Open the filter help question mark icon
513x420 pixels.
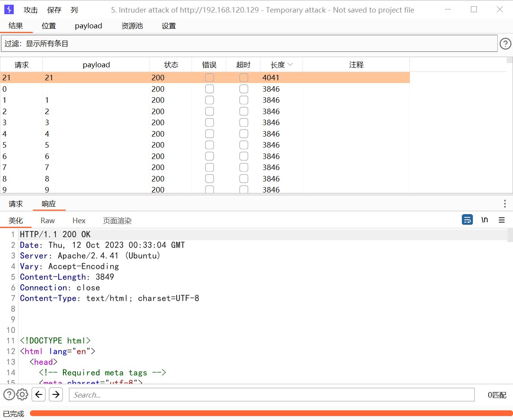tap(505, 44)
